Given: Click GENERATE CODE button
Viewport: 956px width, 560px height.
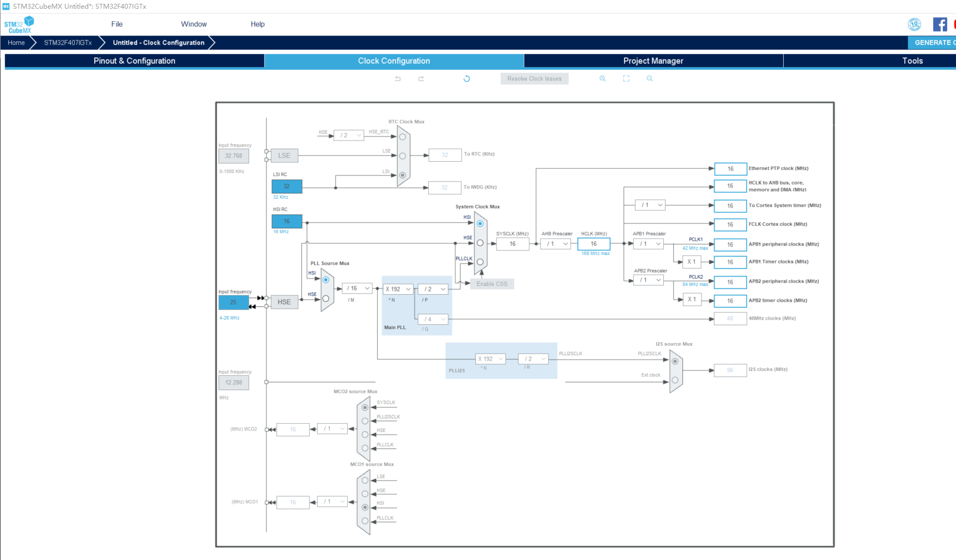Looking at the screenshot, I should click(932, 42).
